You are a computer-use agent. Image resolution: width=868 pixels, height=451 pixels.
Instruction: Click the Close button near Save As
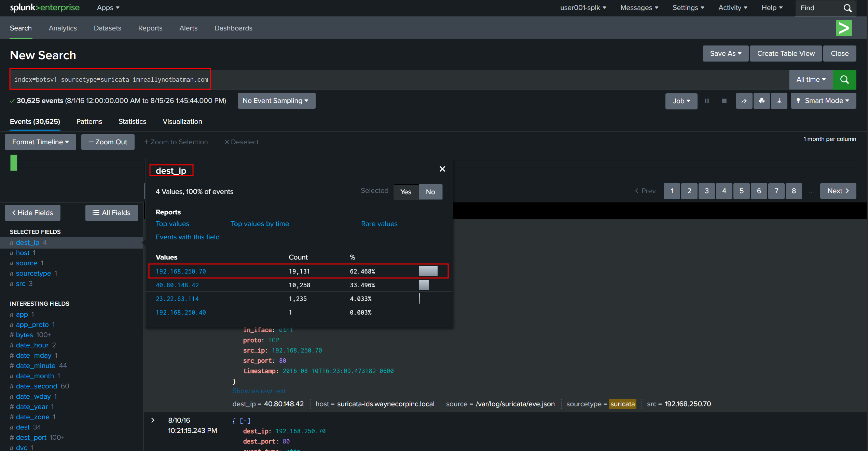840,53
